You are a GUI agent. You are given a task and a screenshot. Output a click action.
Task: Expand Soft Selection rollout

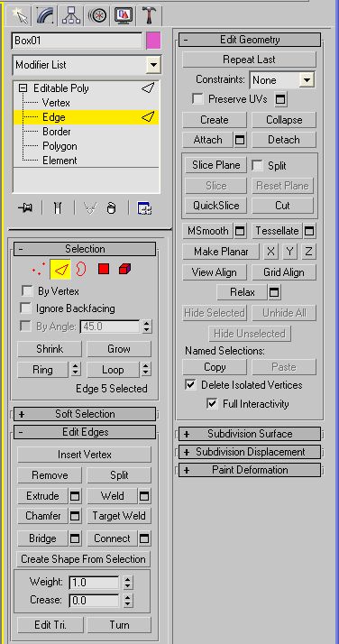[x=85, y=414]
